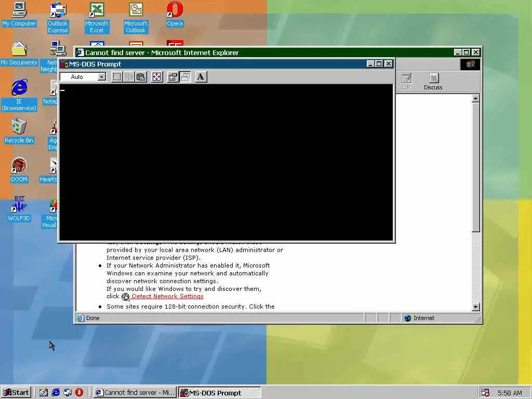This screenshot has height=399, width=532.
Task: Click Discuss button in Internet Explorer toolbar
Action: pyautogui.click(x=433, y=82)
